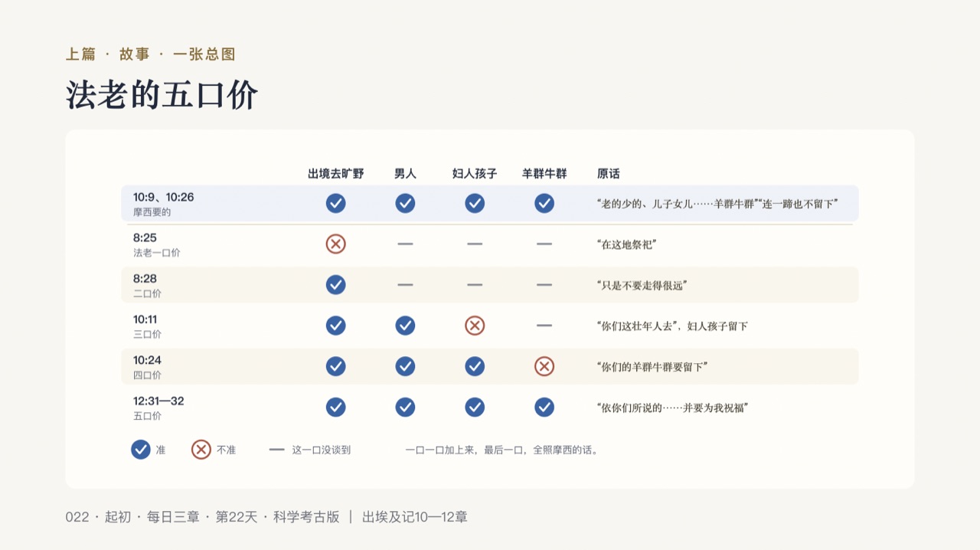Click the 摩西要的 row label

pos(152,212)
